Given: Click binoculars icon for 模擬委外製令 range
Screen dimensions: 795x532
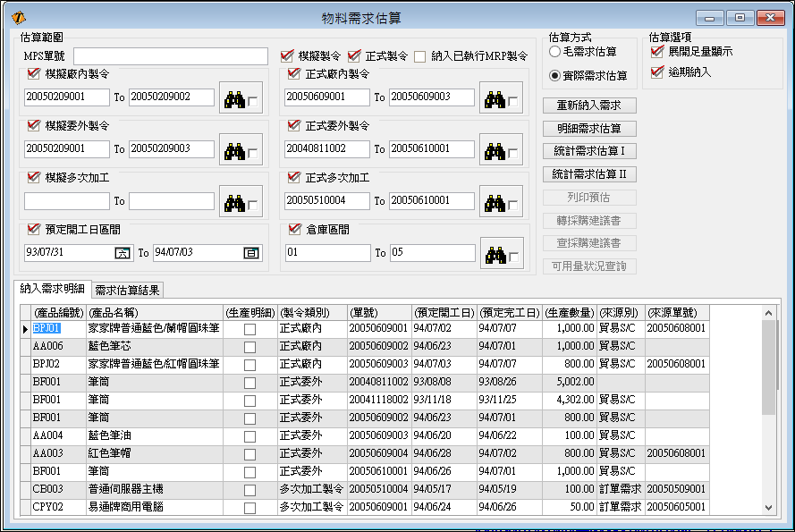Looking at the screenshot, I should pyautogui.click(x=234, y=149).
